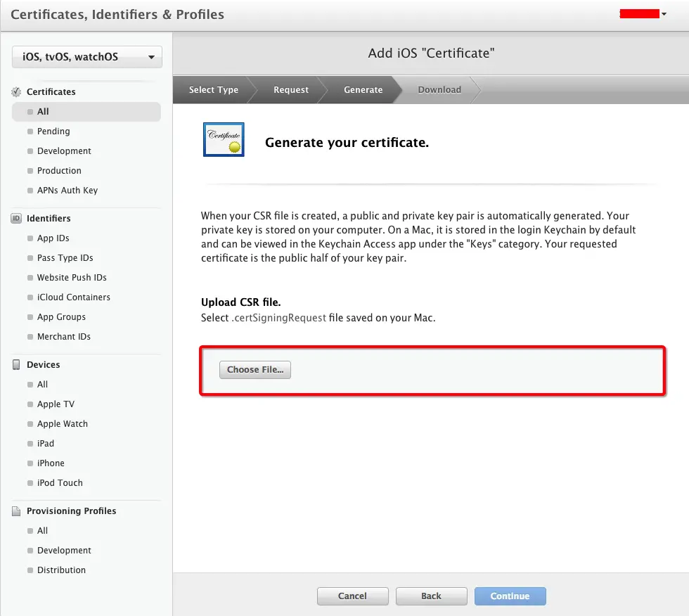Click the Choose File... button
This screenshot has width=689, height=616.
point(255,369)
